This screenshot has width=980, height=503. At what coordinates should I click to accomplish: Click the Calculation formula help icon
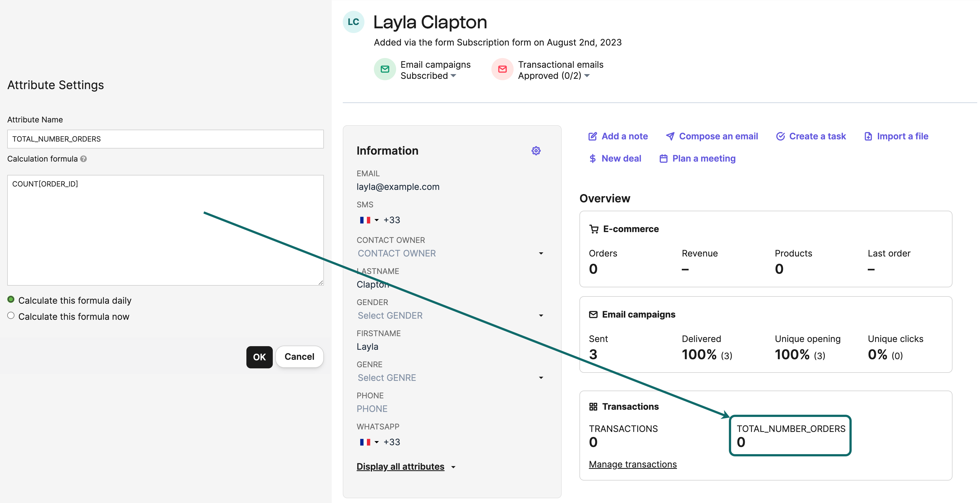click(83, 159)
